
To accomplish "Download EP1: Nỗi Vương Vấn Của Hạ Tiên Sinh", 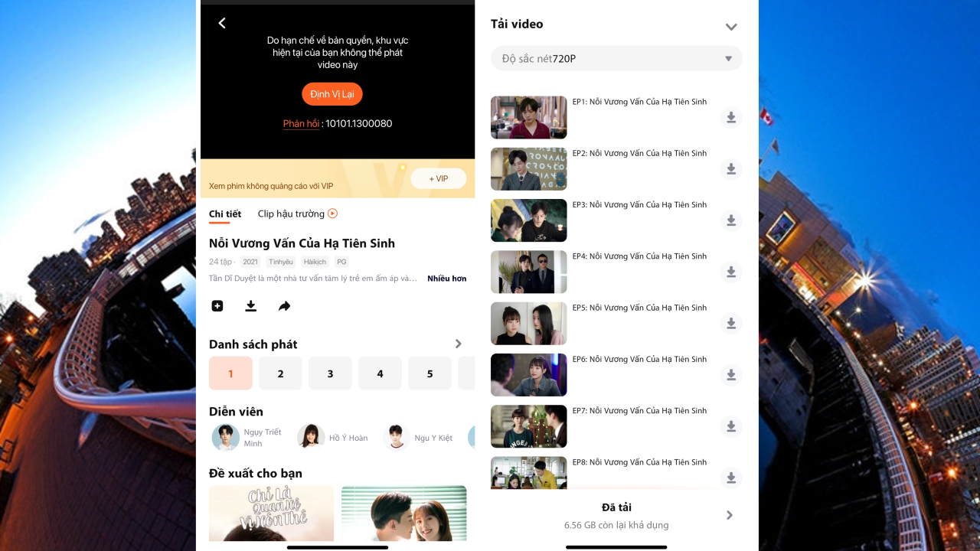I will coord(731,117).
